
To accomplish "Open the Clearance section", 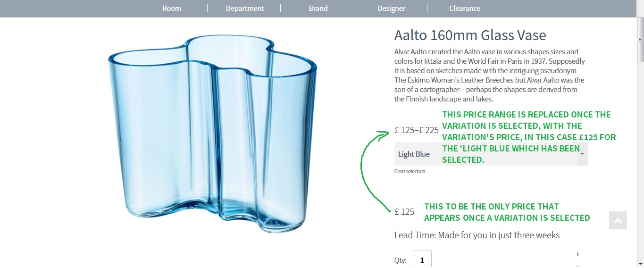I will click(x=464, y=8).
